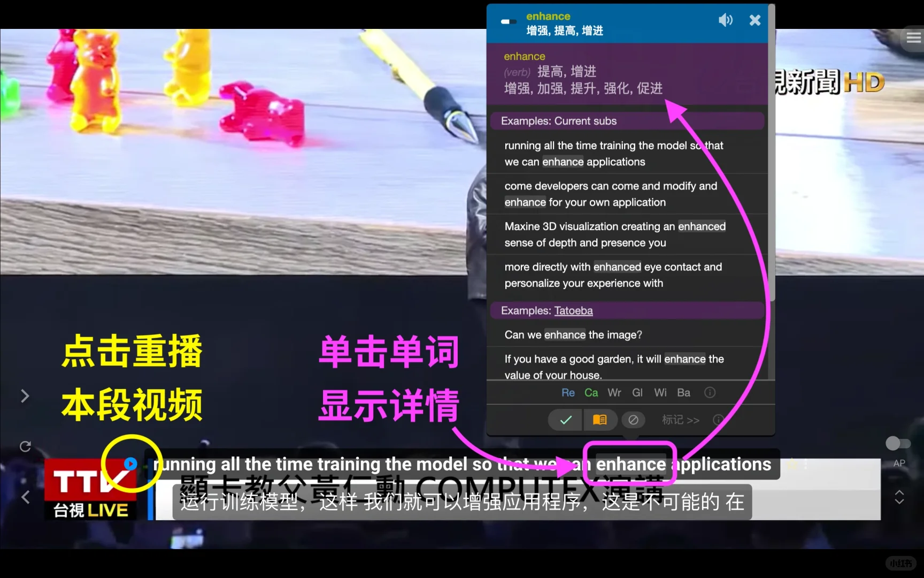Click the "增强, 提高, 增进" header translation
The width and height of the screenshot is (924, 578).
point(565,31)
